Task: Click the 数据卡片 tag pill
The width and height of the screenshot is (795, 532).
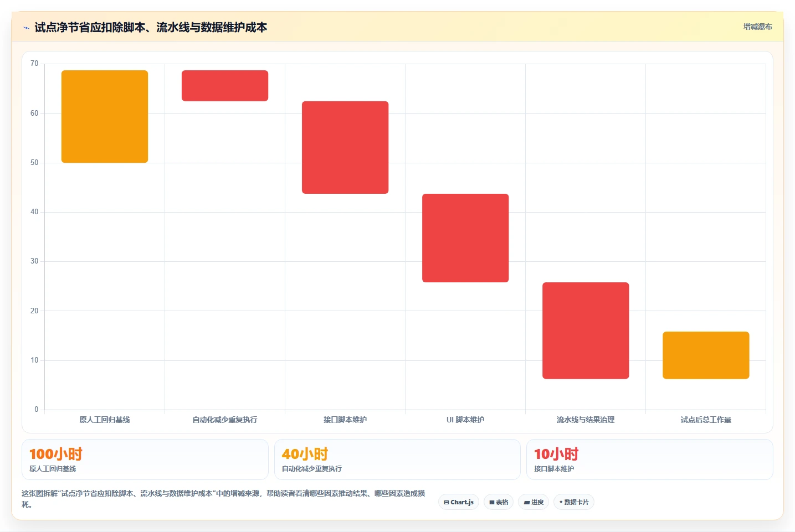Action: [x=574, y=502]
